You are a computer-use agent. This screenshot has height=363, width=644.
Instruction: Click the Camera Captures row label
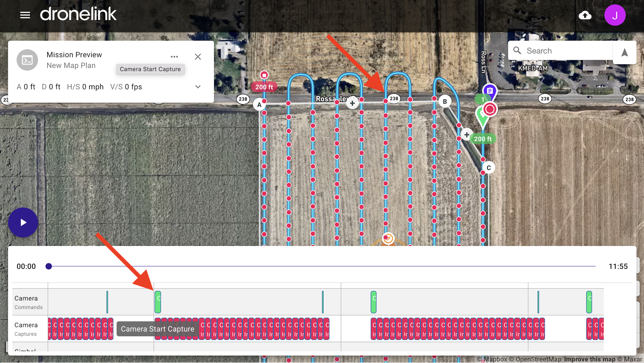pyautogui.click(x=26, y=329)
